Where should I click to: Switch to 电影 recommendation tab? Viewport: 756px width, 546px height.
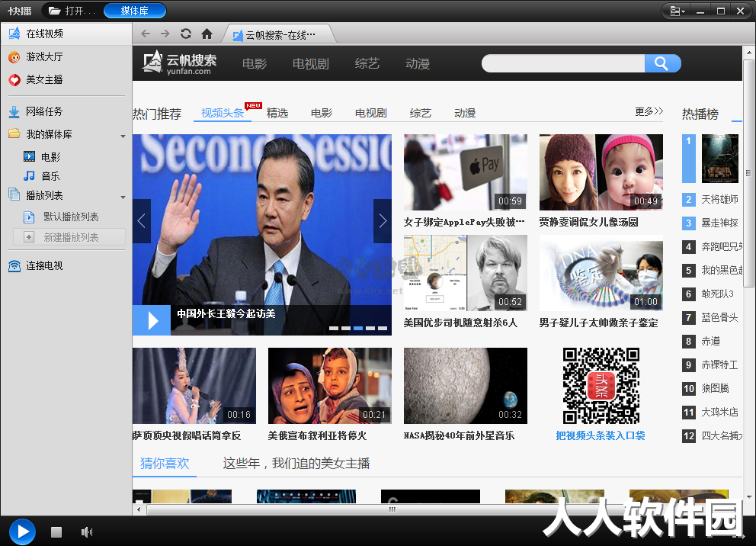(x=322, y=113)
